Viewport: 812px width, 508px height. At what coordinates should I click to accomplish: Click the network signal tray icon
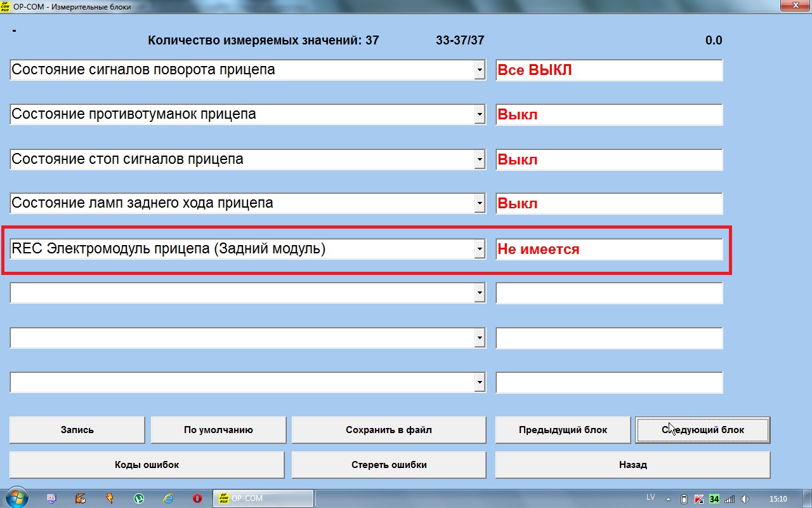[x=730, y=499]
